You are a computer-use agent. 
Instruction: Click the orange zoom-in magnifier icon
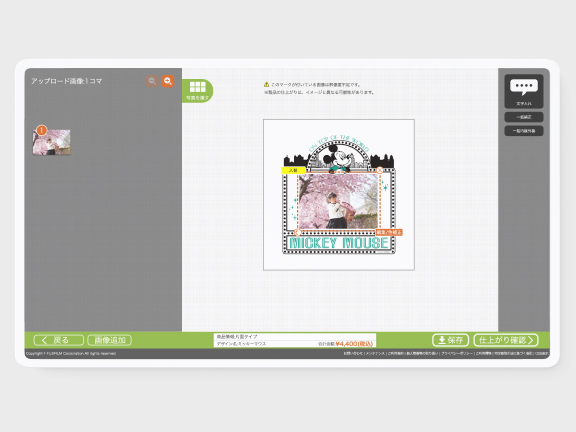(168, 81)
